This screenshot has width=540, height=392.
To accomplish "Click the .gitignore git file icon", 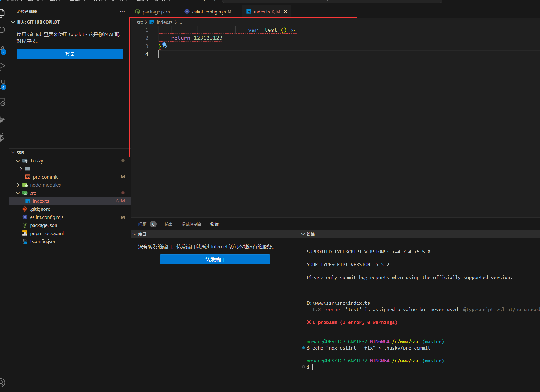I will pos(25,209).
